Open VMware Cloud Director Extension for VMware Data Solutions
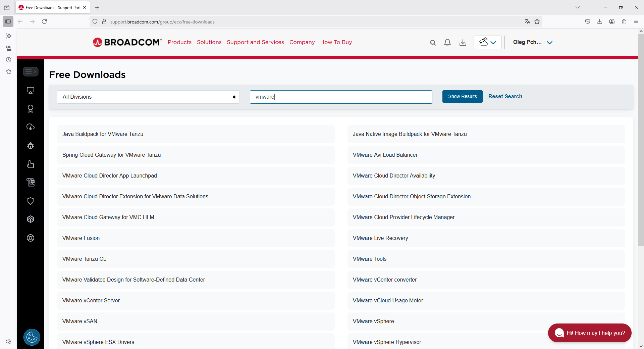This screenshot has width=644, height=349. [x=196, y=197]
